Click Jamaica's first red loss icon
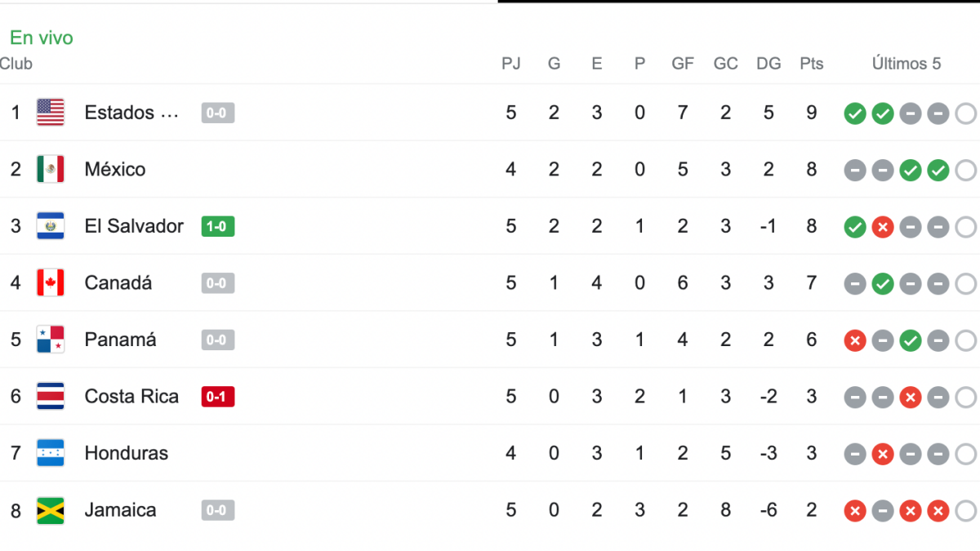980x551 pixels. [855, 511]
